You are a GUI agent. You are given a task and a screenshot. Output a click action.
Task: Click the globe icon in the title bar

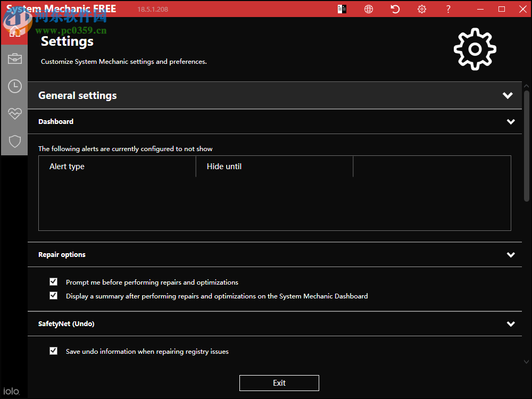coord(369,9)
